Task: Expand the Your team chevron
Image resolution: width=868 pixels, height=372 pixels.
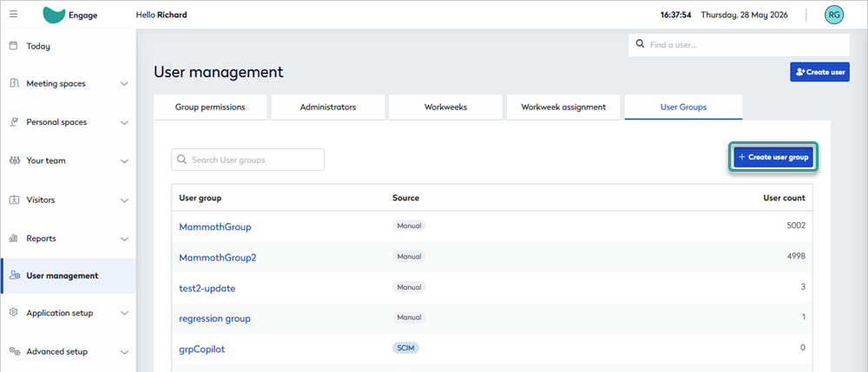Action: [124, 160]
